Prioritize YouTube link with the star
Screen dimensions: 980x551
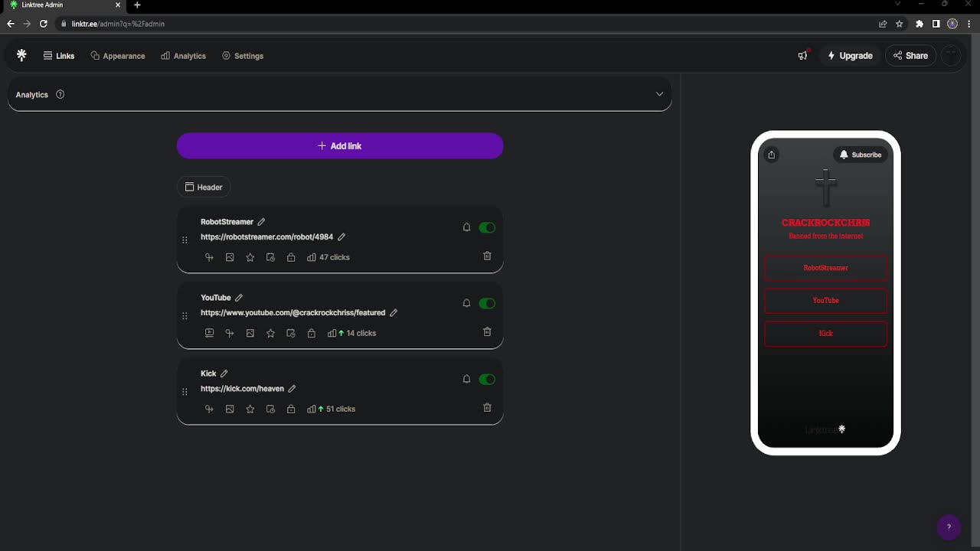click(270, 333)
